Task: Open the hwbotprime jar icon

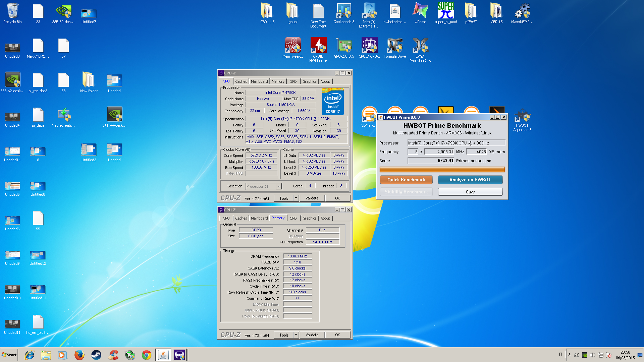Action: click(x=395, y=14)
